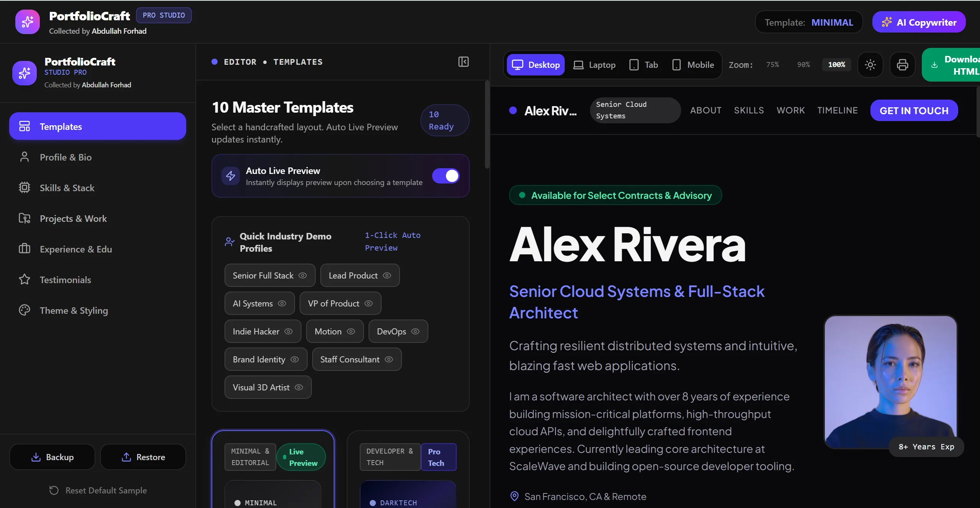Click the print icon button
Image resolution: width=980 pixels, height=508 pixels.
pyautogui.click(x=902, y=65)
